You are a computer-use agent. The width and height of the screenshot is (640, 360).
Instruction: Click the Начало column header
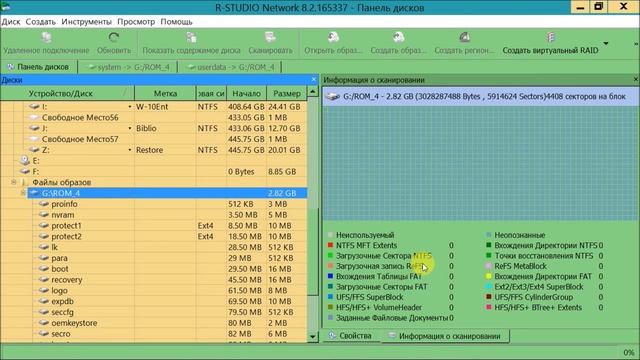click(247, 93)
